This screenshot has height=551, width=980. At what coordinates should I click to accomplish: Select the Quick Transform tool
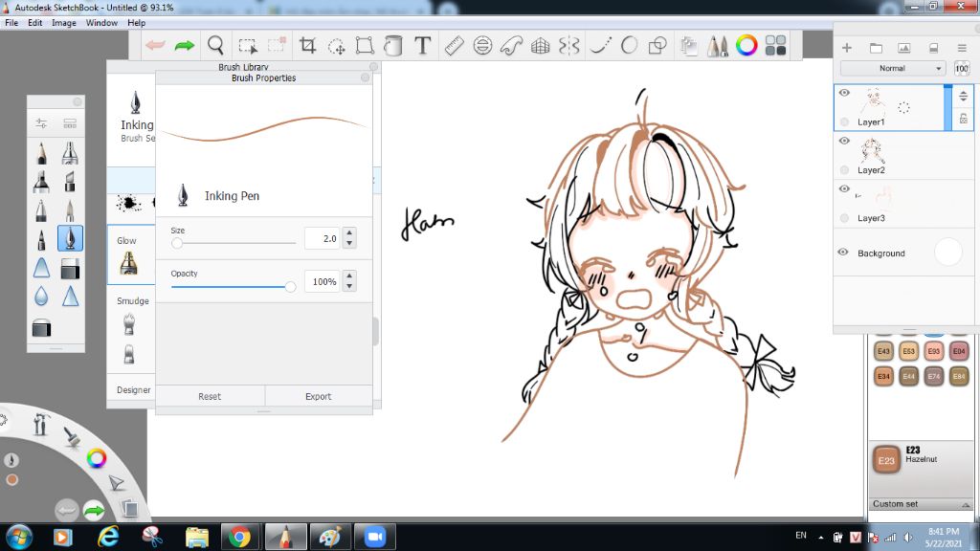pyautogui.click(x=336, y=46)
